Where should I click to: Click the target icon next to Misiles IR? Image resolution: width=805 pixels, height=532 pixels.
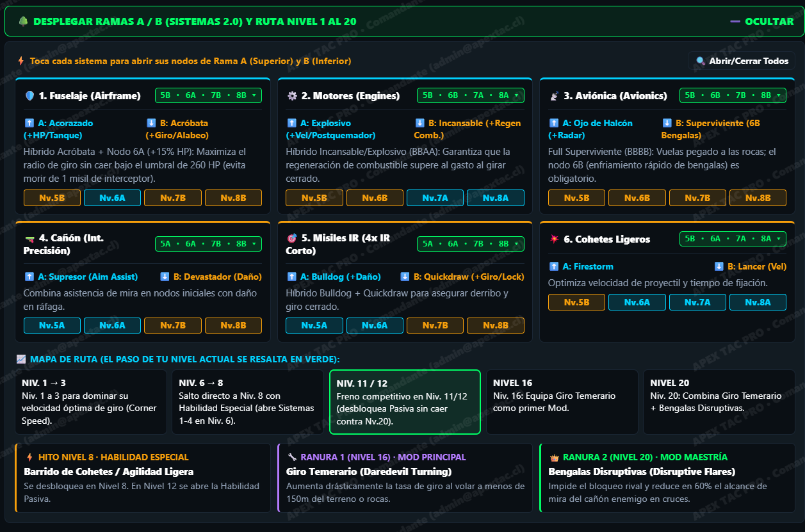[x=292, y=239]
